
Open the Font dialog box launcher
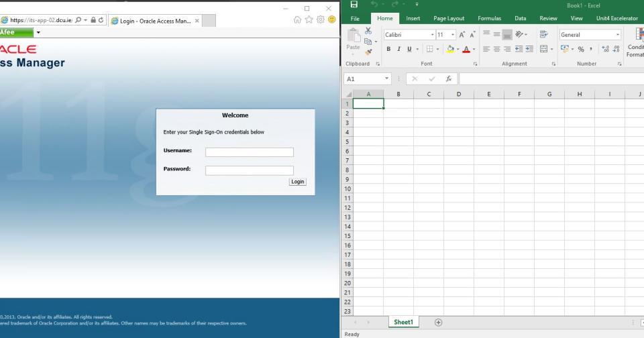[475, 64]
